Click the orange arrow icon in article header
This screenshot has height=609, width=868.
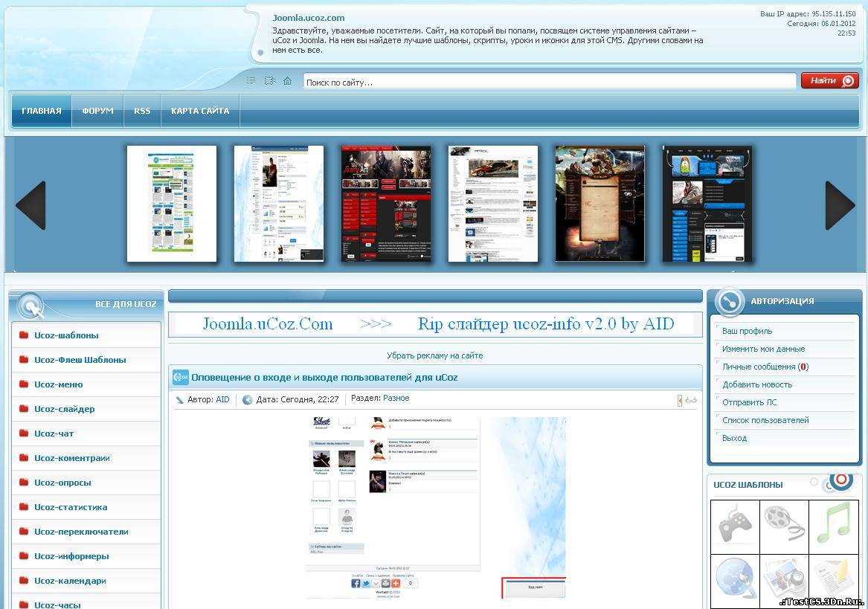click(680, 400)
